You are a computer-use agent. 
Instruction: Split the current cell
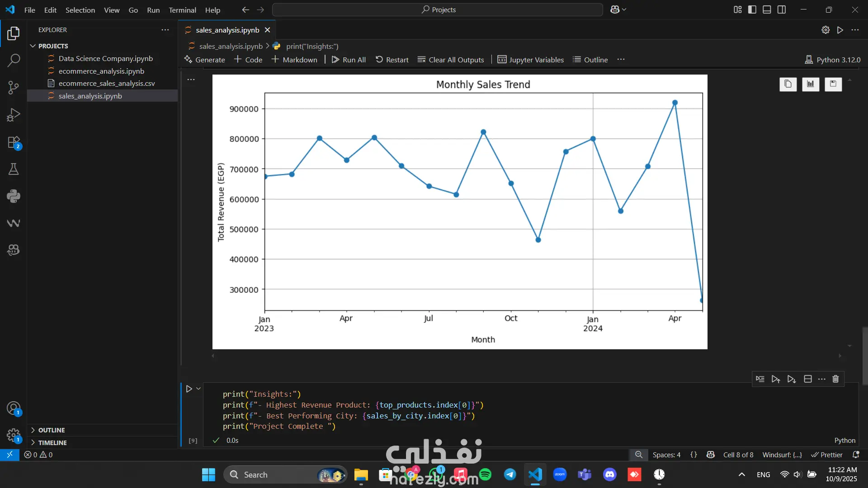pos(808,379)
